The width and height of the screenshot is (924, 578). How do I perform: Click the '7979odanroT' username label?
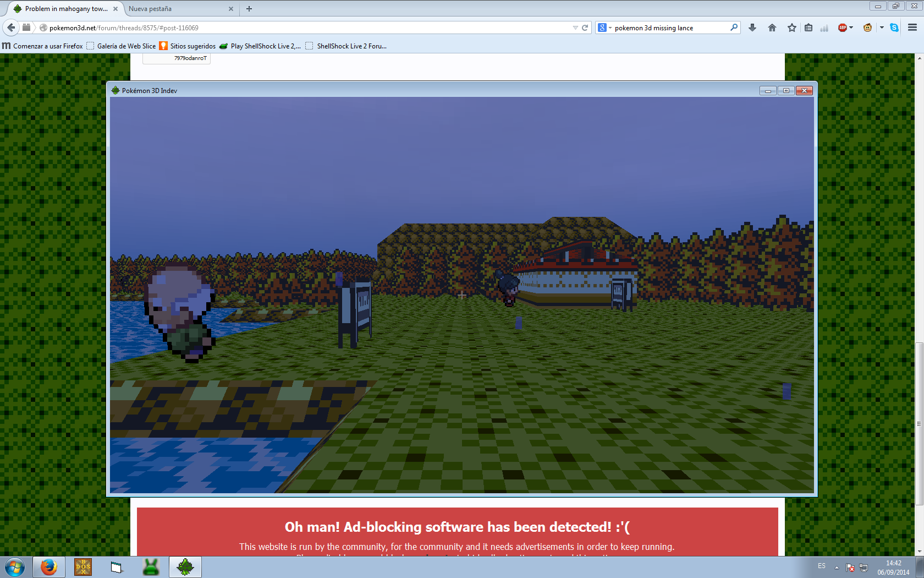190,58
